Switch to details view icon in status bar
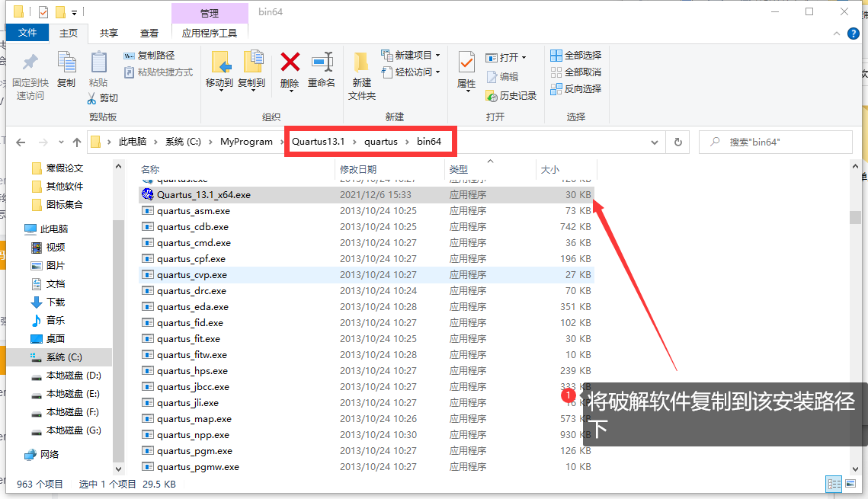Viewport: 868px width, 499px height. point(834,484)
